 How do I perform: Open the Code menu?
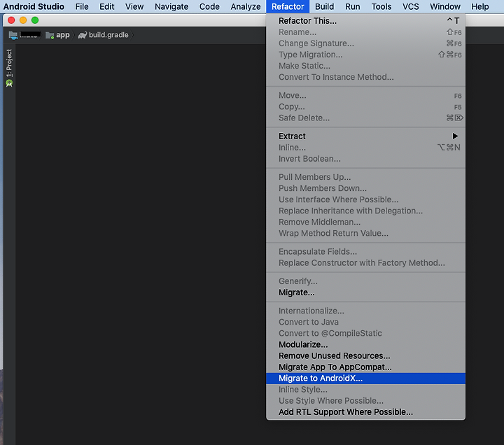click(x=209, y=6)
